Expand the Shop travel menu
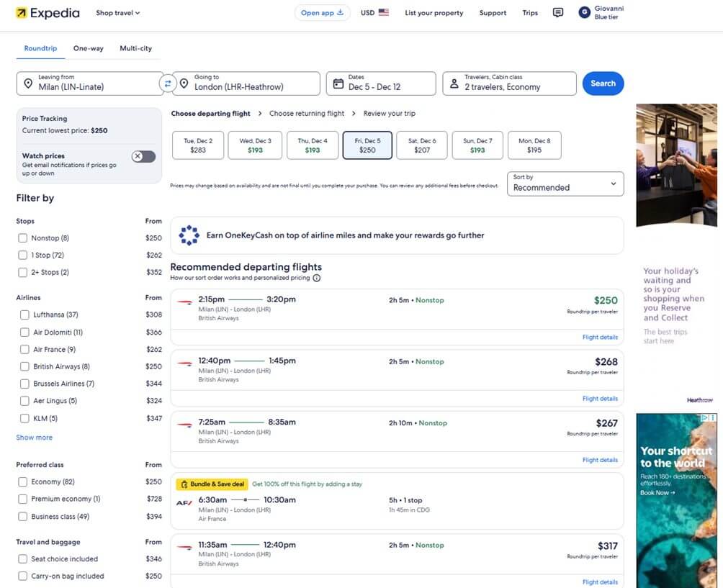The width and height of the screenshot is (723, 588). [118, 13]
